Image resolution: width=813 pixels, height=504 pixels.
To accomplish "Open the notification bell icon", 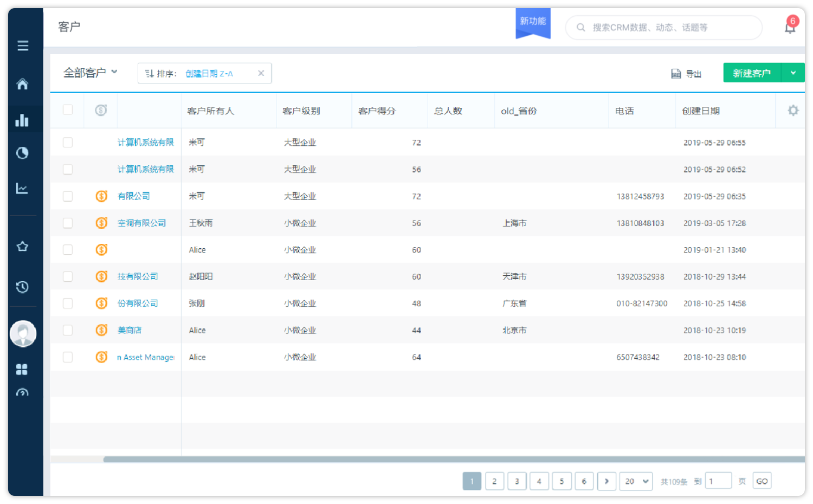I will (x=790, y=27).
